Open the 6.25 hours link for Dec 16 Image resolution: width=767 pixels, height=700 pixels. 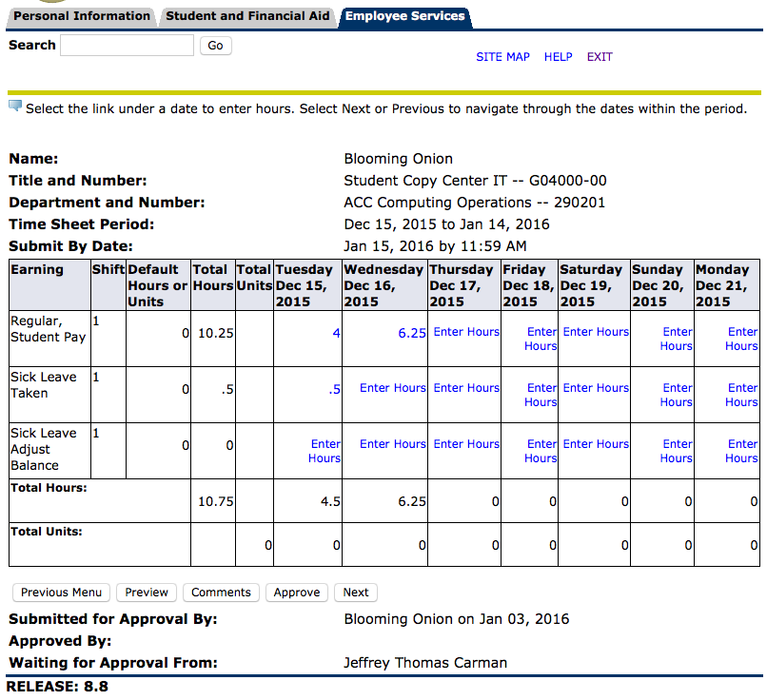point(412,334)
